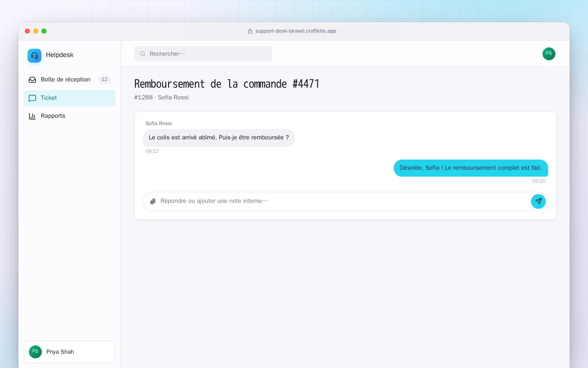588x368 pixels.
Task: Click the #1288 · Sofia Rossi subtitle
Action: [x=162, y=98]
